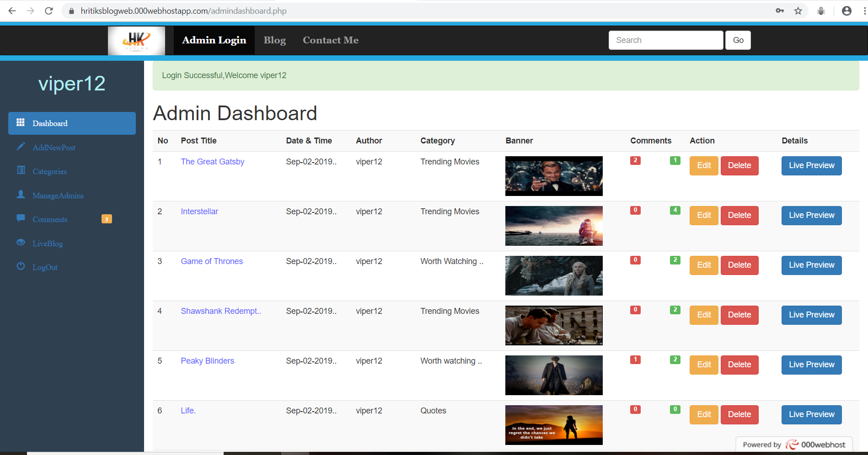This screenshot has height=455, width=868.
Task: Click green approved badge for Game of Thrones
Action: click(675, 260)
